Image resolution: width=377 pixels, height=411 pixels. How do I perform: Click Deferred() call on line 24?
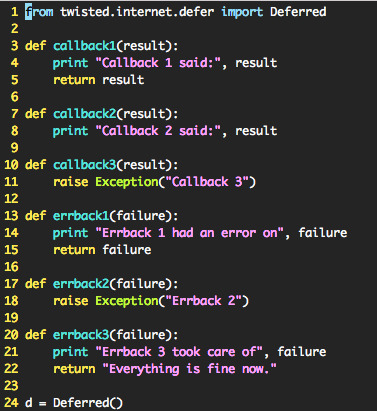tap(88, 403)
